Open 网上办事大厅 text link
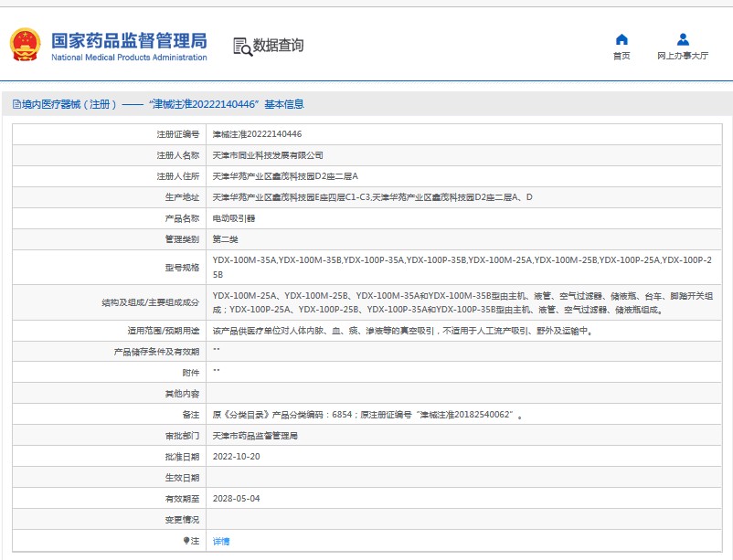 coord(683,56)
